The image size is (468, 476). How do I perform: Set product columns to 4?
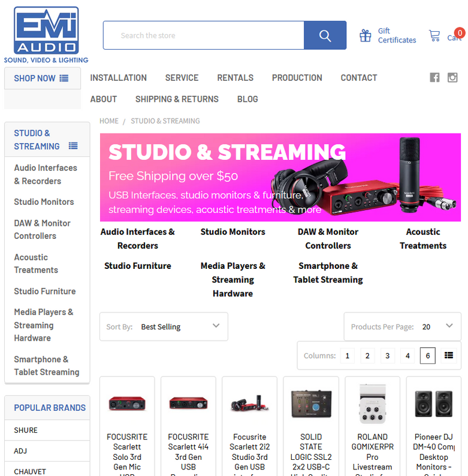[407, 356]
